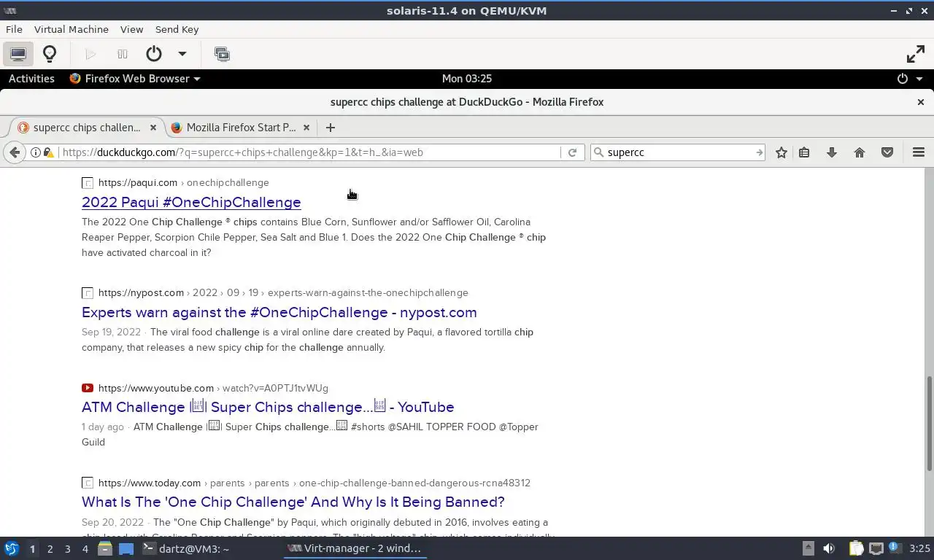
Task: Open the graphical console view in virt-manager
Action: (18, 54)
